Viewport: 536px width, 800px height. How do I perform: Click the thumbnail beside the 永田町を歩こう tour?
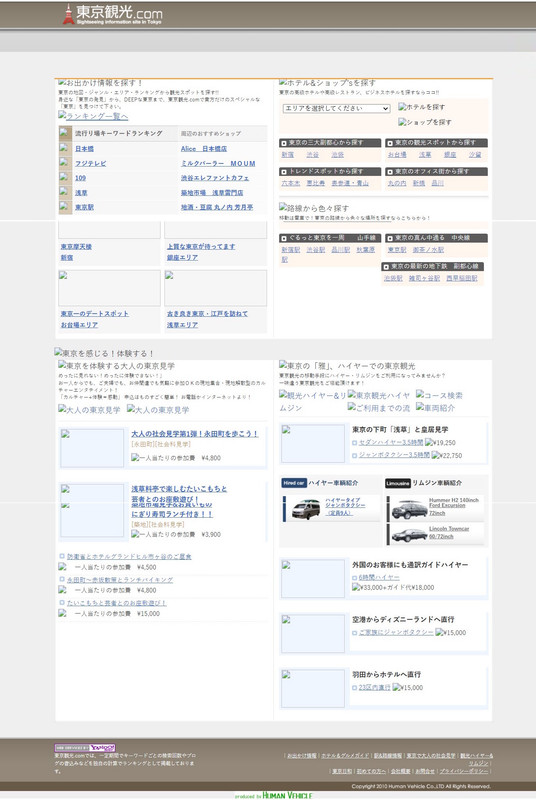[92, 447]
